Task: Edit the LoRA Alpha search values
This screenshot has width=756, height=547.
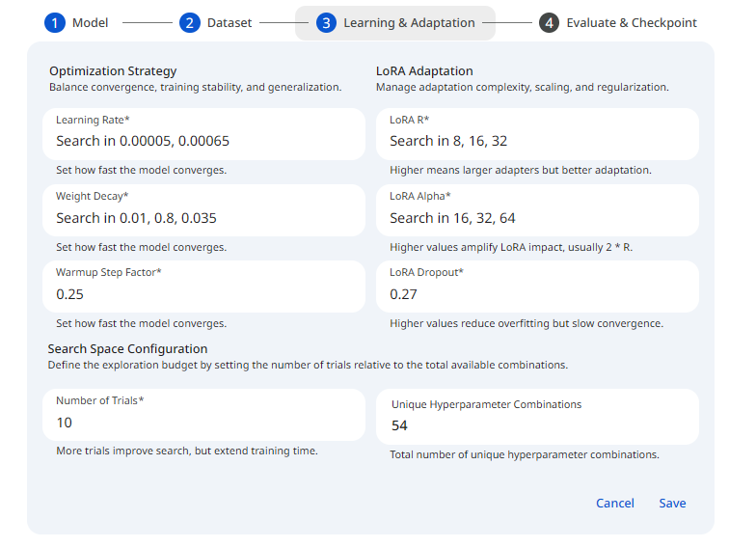Action: 537,218
